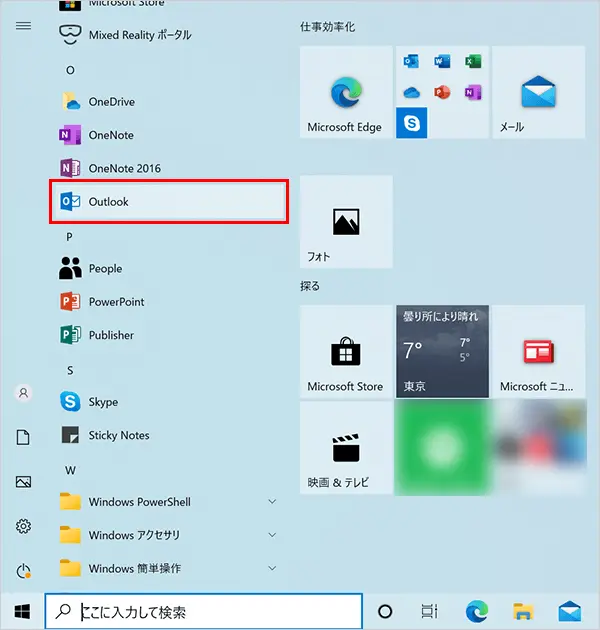Image resolution: width=600 pixels, height=630 pixels.
Task: Expand the Windows 簡単操作 folder chevron
Action: 272,568
